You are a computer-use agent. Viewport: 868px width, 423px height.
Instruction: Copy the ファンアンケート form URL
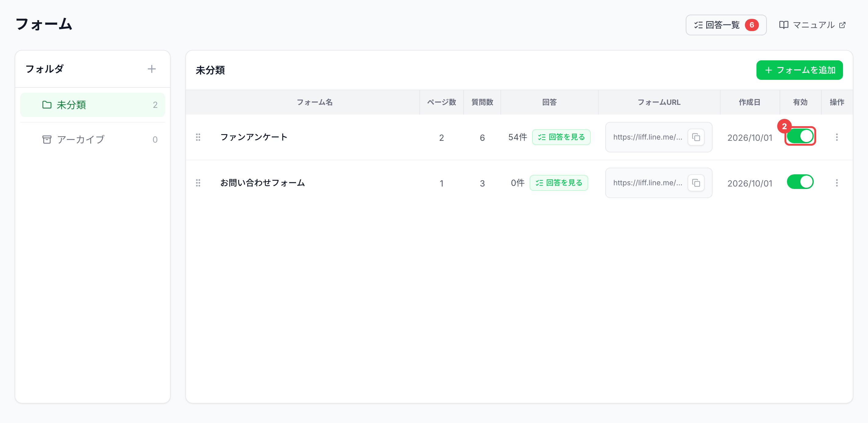click(696, 137)
